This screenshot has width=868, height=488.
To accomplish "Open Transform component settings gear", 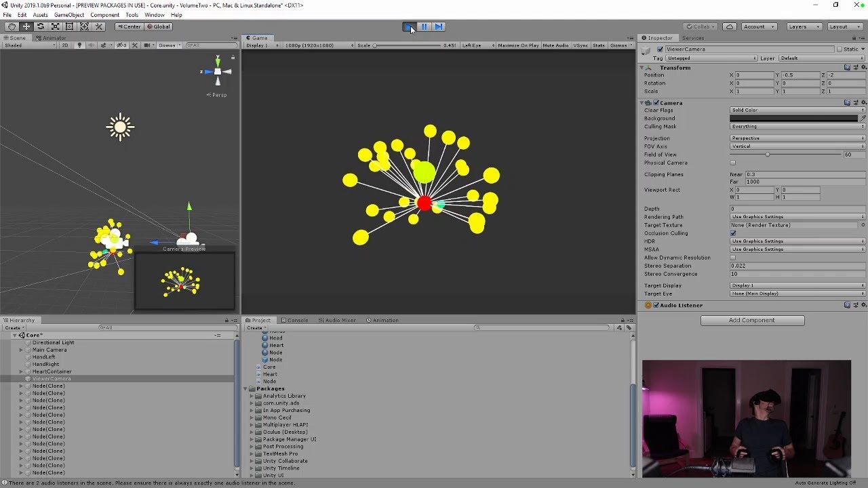I will point(863,68).
